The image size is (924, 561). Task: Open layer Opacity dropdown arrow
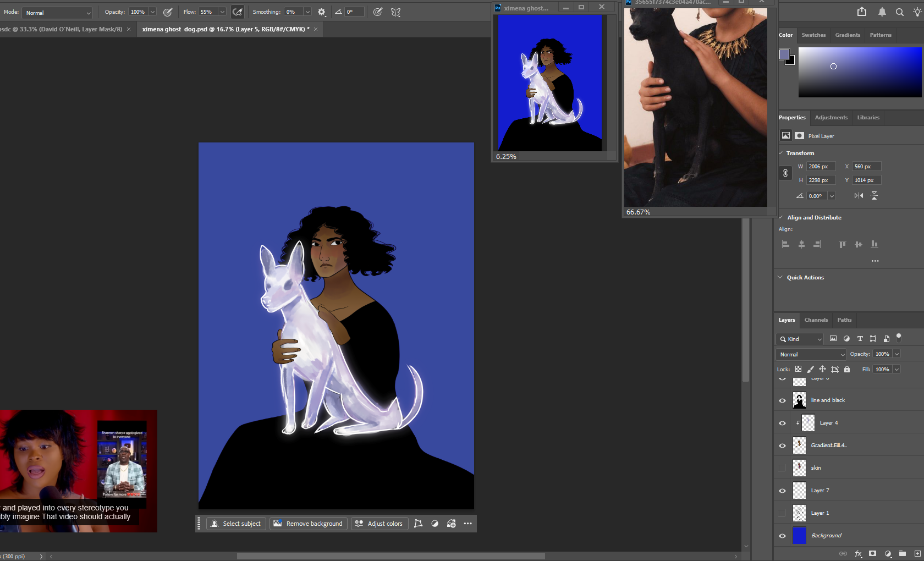pos(897,354)
